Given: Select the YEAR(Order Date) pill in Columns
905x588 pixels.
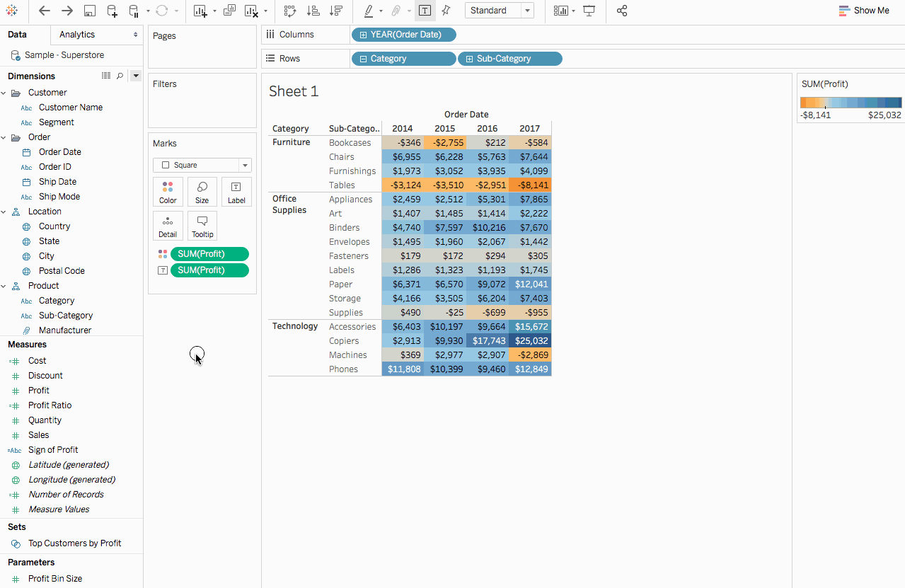Looking at the screenshot, I should click(x=403, y=34).
